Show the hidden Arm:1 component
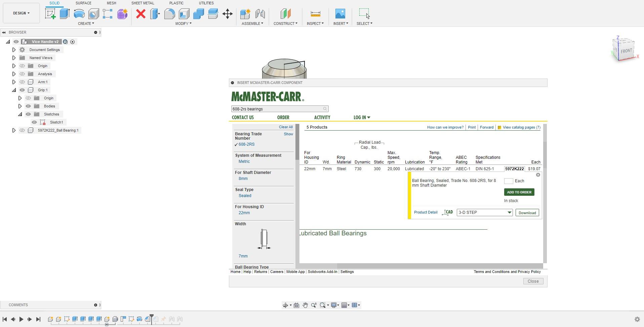This screenshot has width=644, height=327. [22, 82]
